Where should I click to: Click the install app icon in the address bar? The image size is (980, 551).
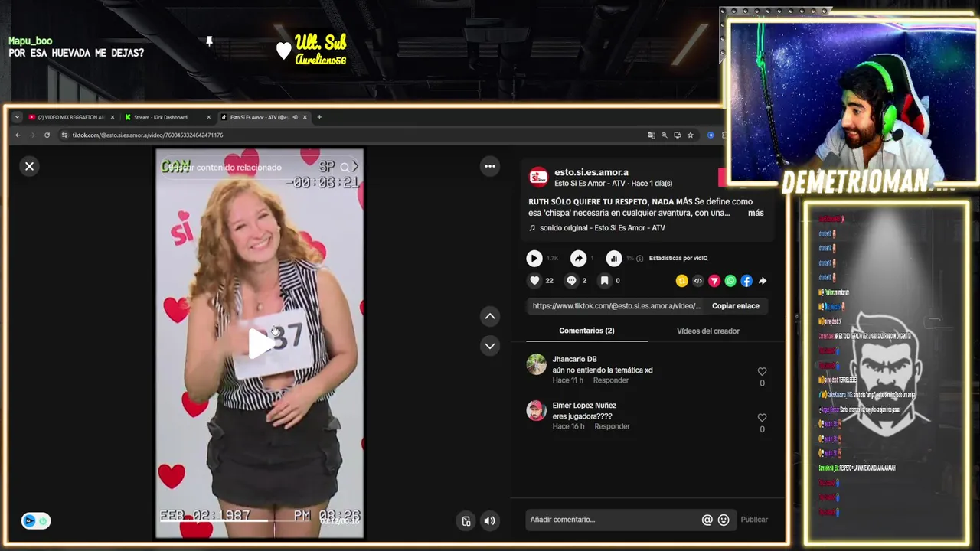coord(678,135)
